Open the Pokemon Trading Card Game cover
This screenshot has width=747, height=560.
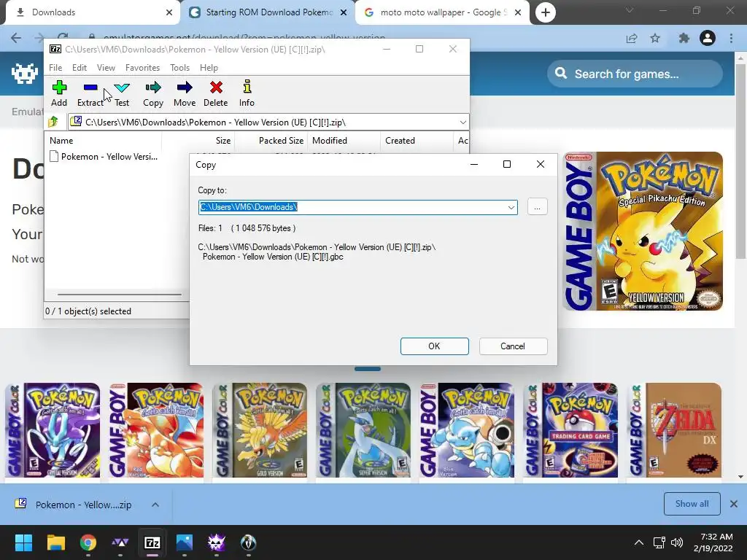(570, 430)
